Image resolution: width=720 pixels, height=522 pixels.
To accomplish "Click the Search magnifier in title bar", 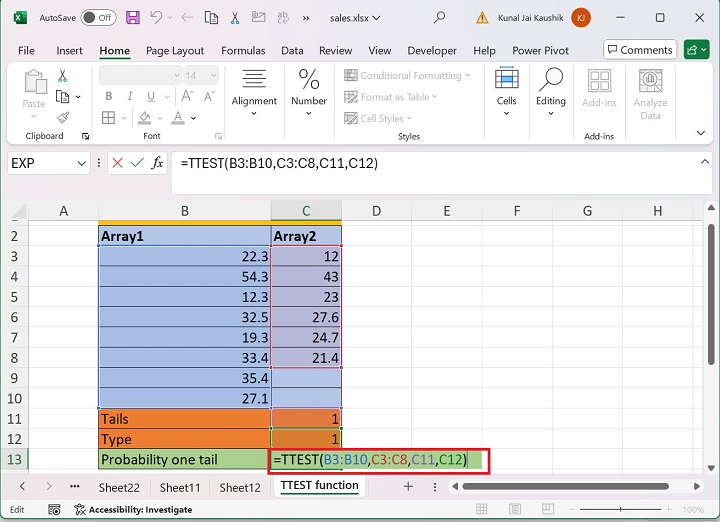I will tap(440, 18).
